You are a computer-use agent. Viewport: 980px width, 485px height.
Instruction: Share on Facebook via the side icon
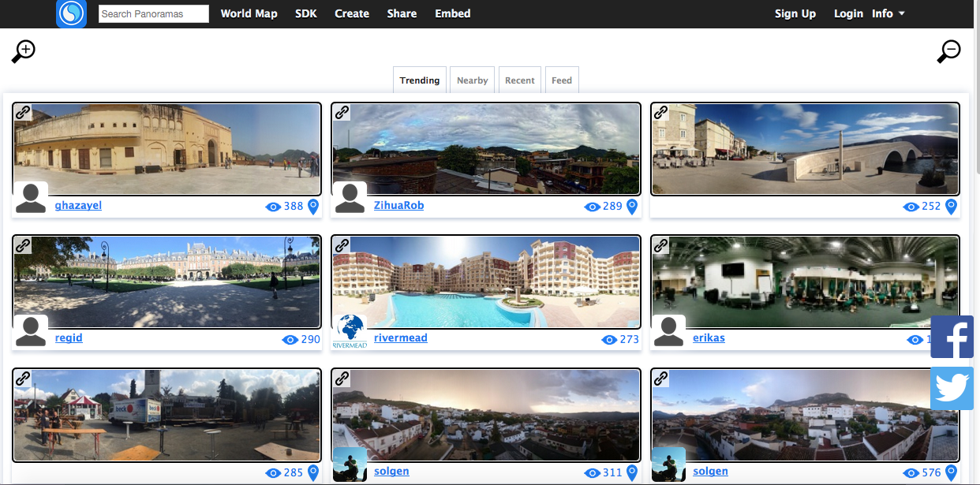coord(952,338)
